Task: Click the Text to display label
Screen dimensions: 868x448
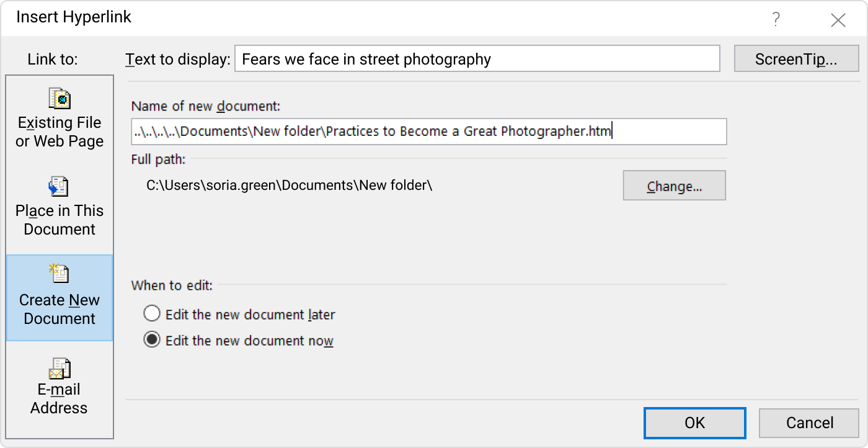Action: 178,60
